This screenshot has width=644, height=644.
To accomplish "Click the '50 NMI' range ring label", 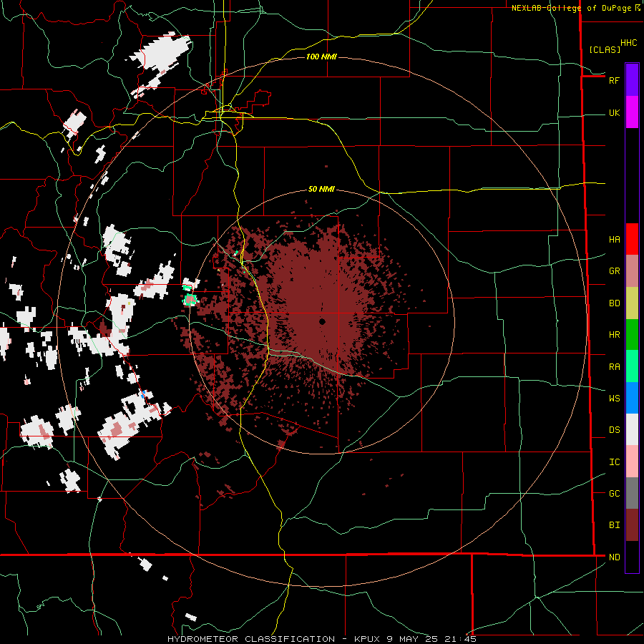I will pyautogui.click(x=321, y=189).
